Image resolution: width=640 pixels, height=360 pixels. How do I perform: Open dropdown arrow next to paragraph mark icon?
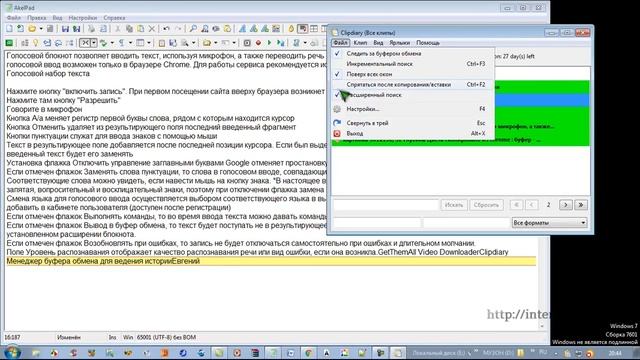click(130, 43)
